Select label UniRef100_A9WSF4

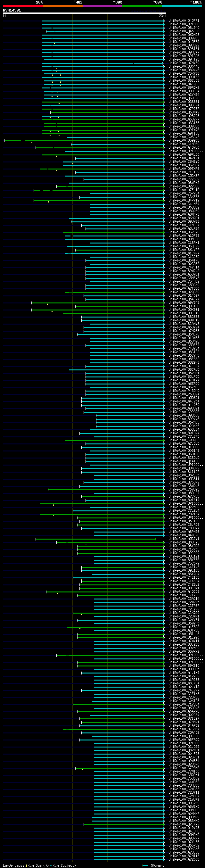(184, 761)
